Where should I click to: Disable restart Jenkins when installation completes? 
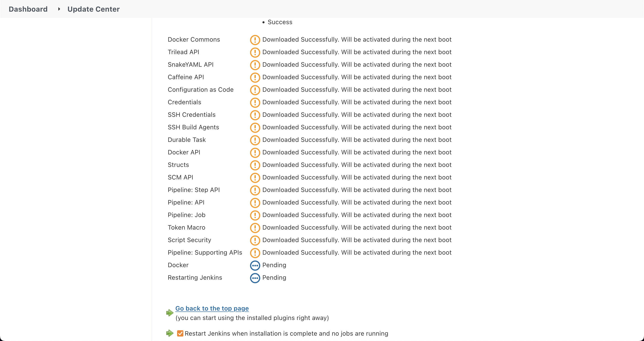coord(180,333)
